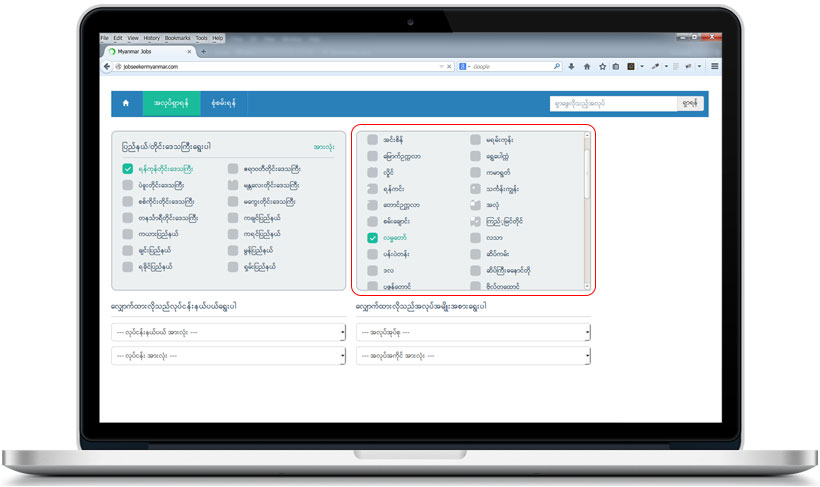
Task: Check the Seikkan (ဆိပ်ကမ်း) township checkbox
Action: [x=475, y=254]
